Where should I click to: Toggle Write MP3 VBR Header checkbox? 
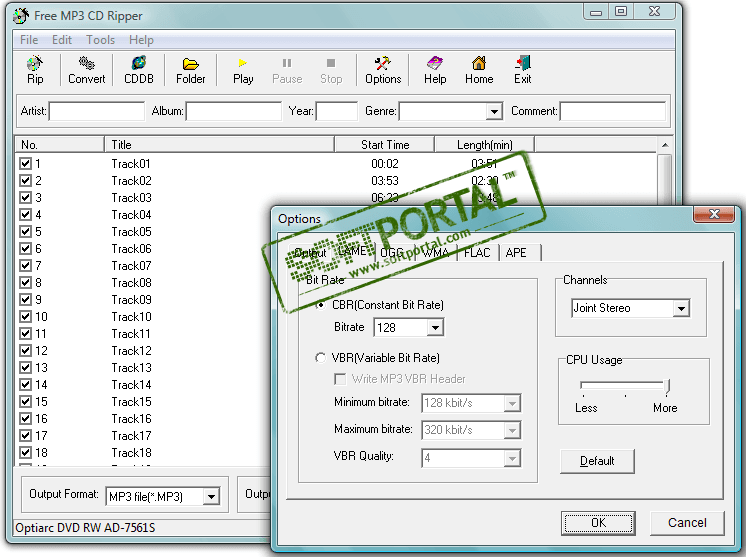click(x=340, y=379)
